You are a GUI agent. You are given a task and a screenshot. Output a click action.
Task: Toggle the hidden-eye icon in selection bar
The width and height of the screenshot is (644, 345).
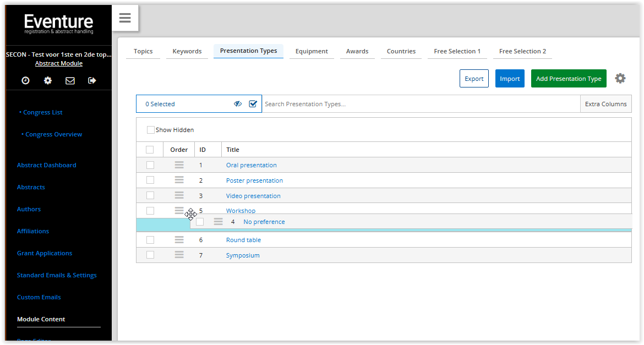coord(238,104)
